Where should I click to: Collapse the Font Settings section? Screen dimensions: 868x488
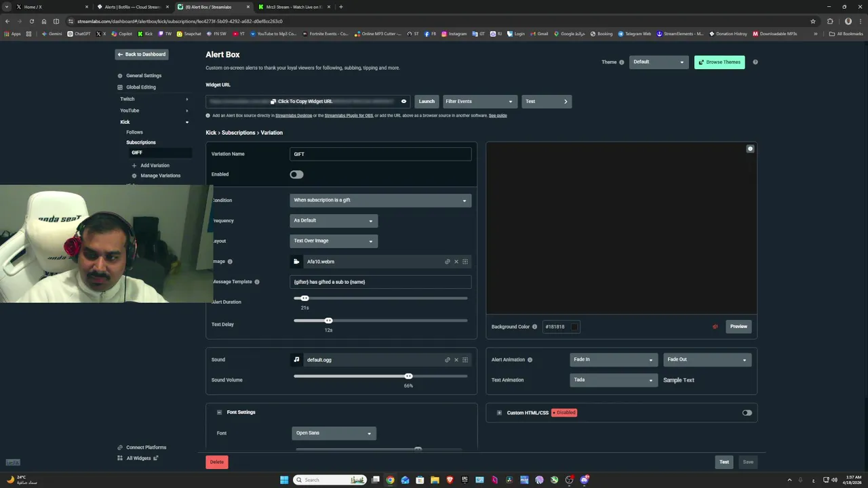point(219,412)
